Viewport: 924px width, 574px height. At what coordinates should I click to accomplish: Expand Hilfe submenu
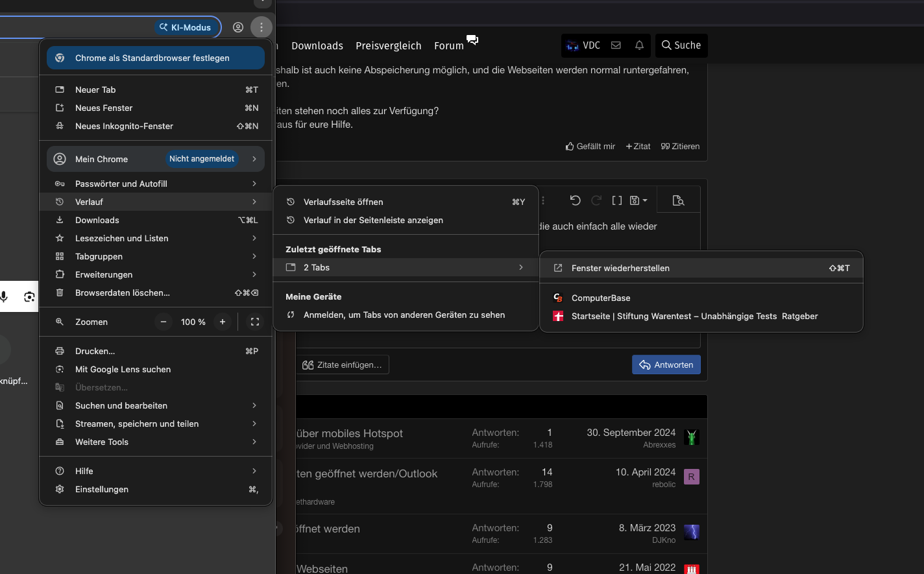pyautogui.click(x=156, y=471)
